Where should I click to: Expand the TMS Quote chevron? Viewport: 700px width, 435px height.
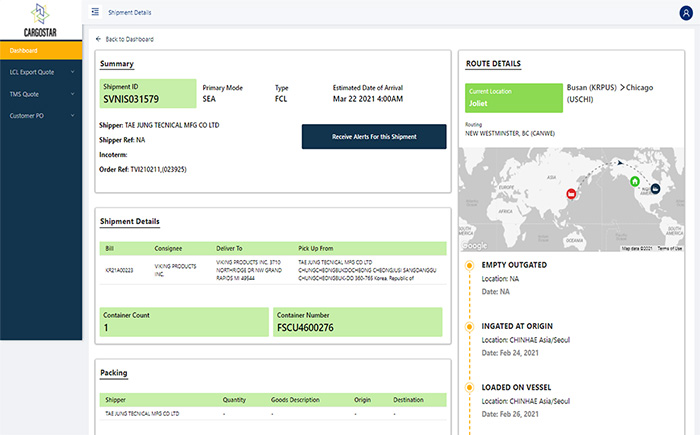pyautogui.click(x=72, y=94)
